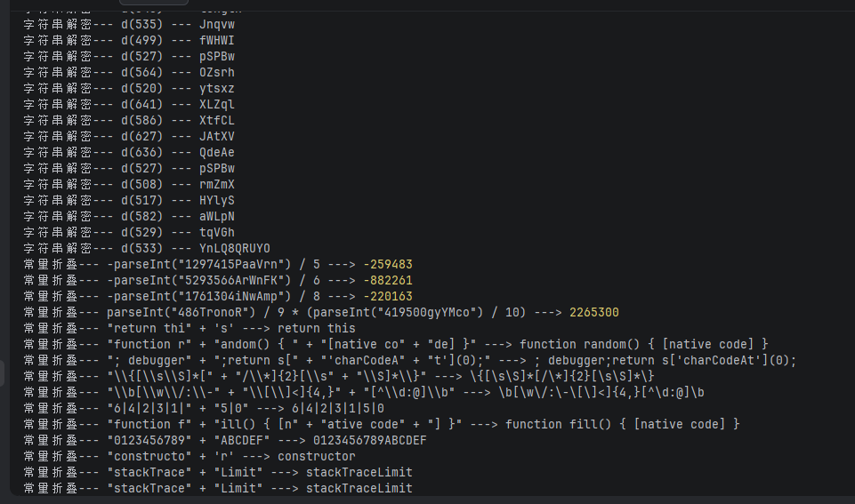Select the line d(564) --- OZsrh

pyautogui.click(x=129, y=73)
